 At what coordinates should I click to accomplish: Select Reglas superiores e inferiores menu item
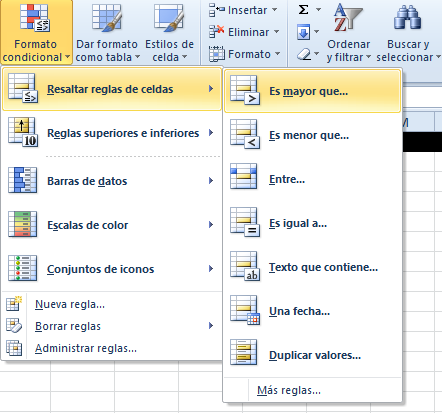pyautogui.click(x=112, y=133)
